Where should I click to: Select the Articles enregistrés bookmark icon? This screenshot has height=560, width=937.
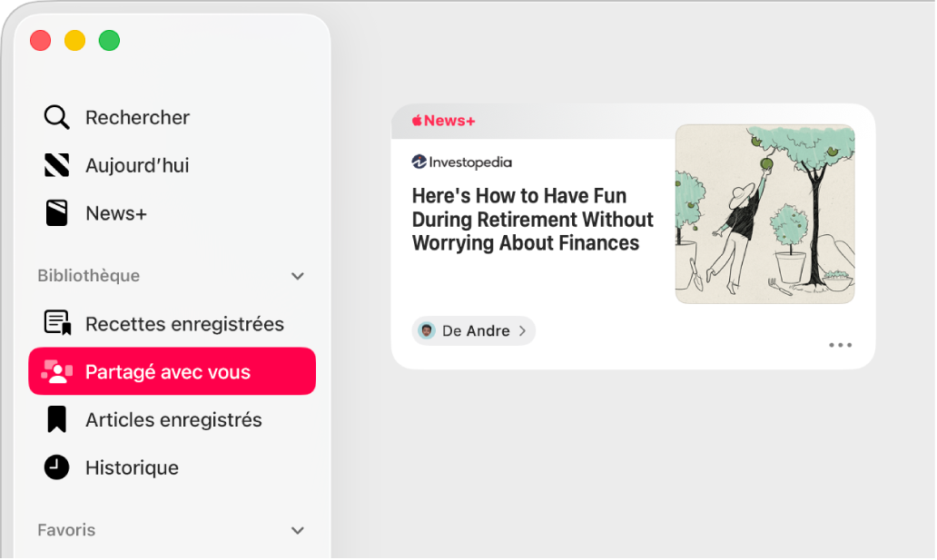tap(56, 419)
